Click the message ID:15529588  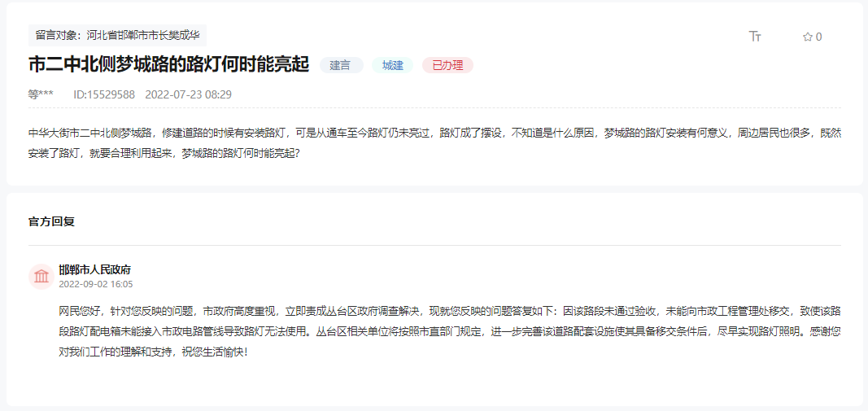point(104,94)
